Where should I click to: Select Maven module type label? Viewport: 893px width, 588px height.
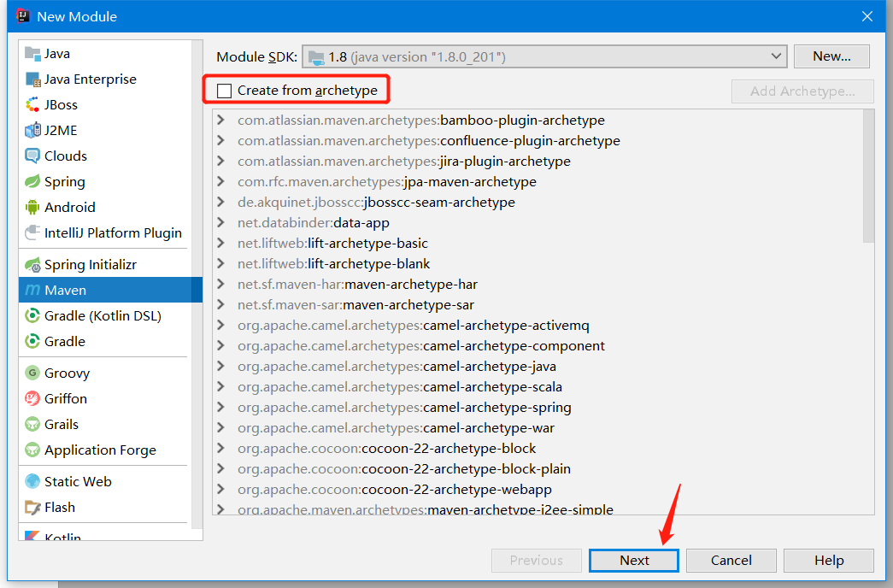66,291
